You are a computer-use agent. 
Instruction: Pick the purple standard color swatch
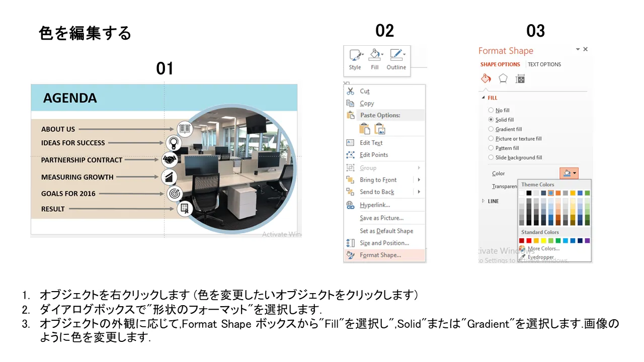(x=587, y=241)
